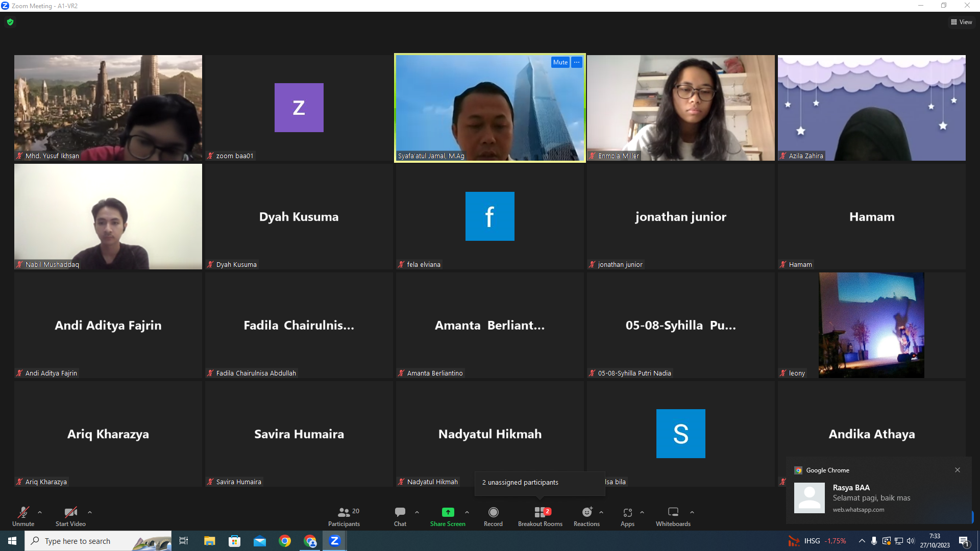The width and height of the screenshot is (980, 551).
Task: Open video options arrow next to Start Video
Action: (x=90, y=512)
